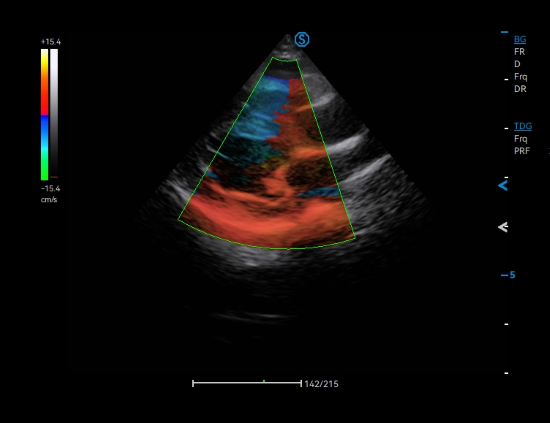Open the TDG parameter group link
This screenshot has height=423, width=550.
(x=523, y=126)
